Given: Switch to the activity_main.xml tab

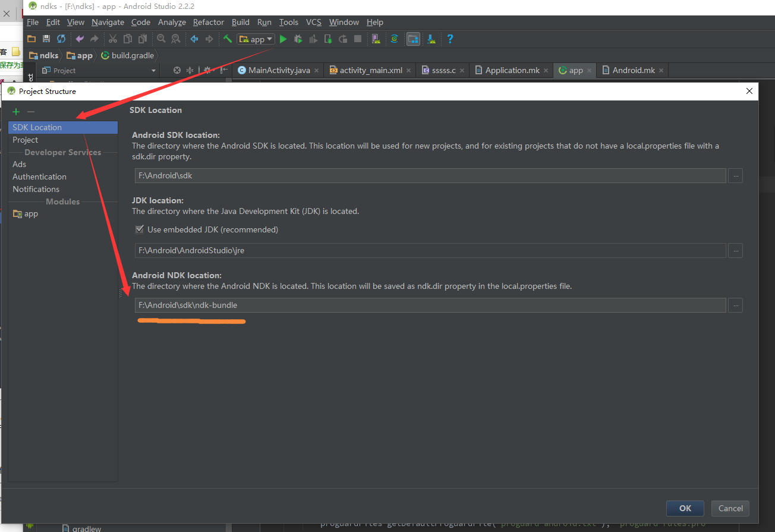Looking at the screenshot, I should [x=370, y=70].
